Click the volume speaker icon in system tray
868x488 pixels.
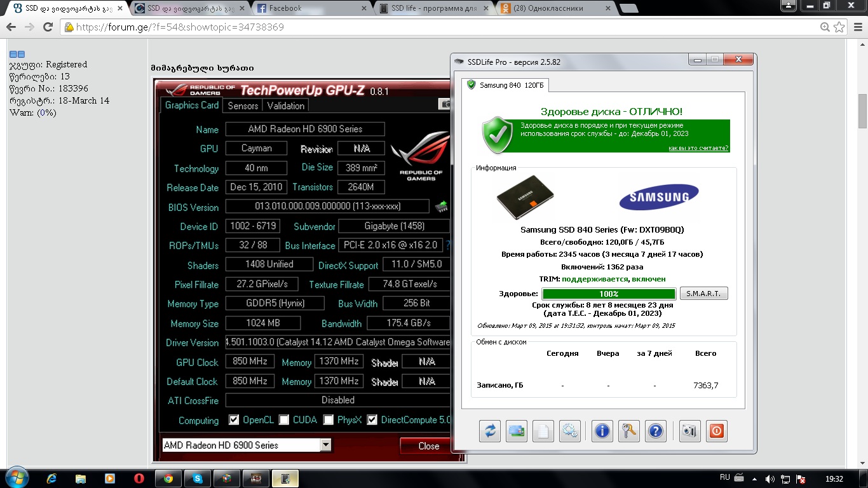point(770,478)
